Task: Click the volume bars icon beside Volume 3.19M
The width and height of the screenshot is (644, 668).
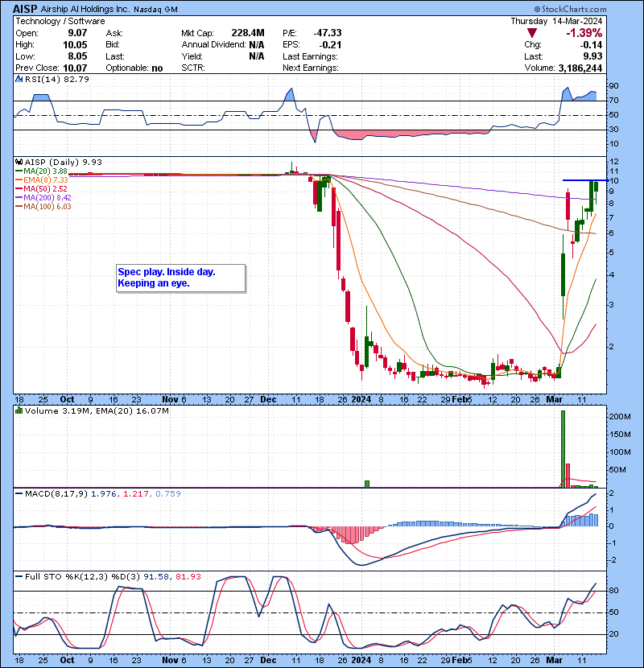Action: pos(19,410)
